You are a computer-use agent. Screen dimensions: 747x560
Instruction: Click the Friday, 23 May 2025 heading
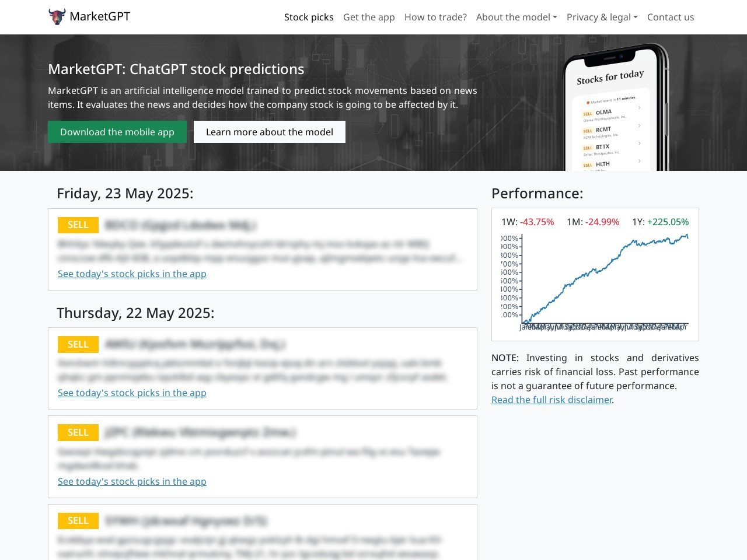point(125,193)
